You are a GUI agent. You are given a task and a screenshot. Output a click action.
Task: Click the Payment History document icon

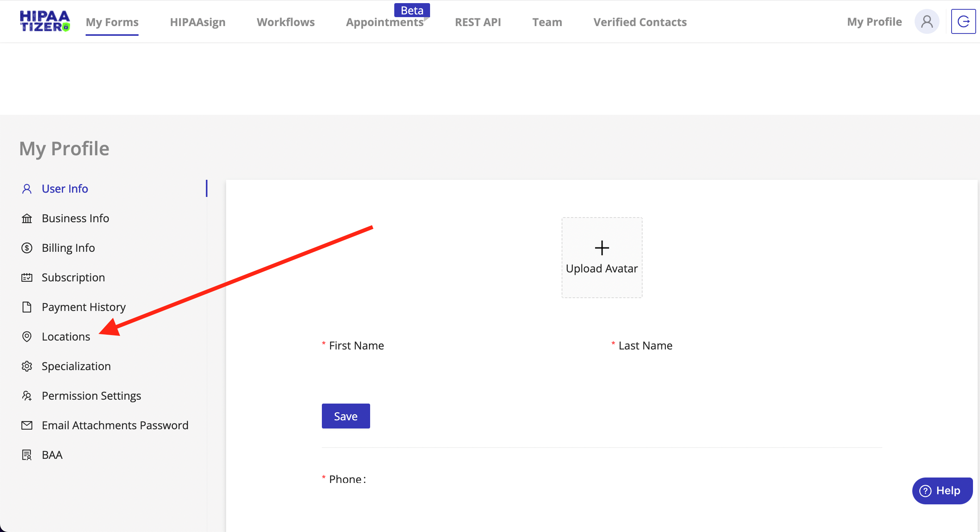(27, 307)
